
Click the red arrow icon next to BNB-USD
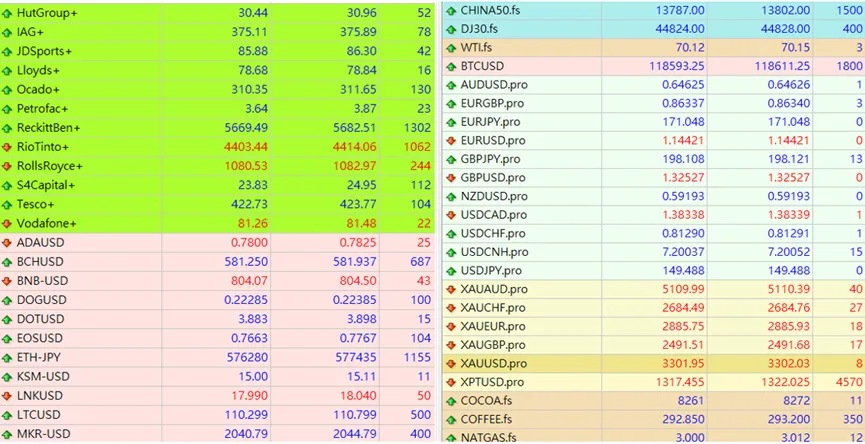7,281
